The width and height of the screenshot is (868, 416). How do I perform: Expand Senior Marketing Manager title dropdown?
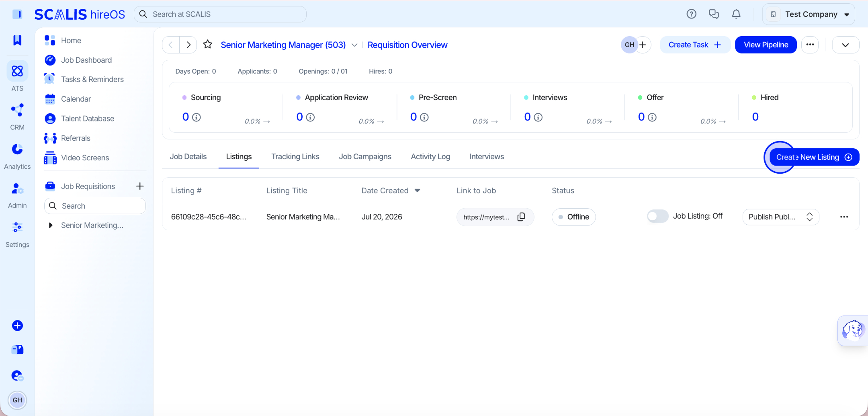pos(354,45)
